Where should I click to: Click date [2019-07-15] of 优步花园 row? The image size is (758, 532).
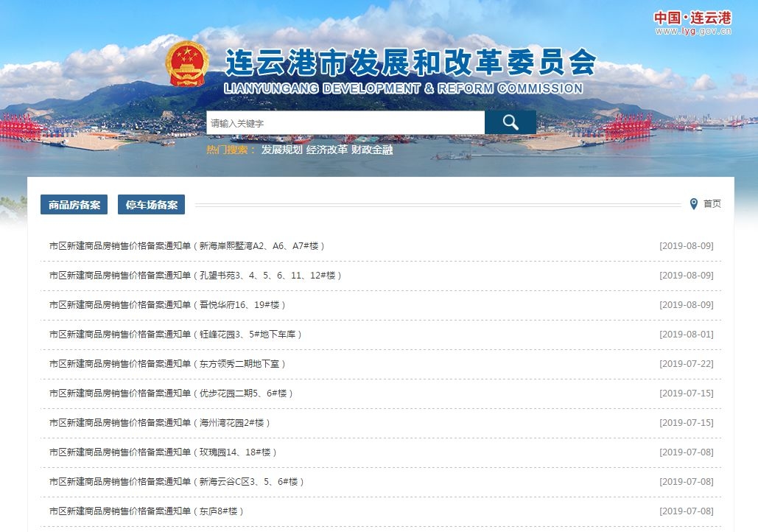point(687,393)
